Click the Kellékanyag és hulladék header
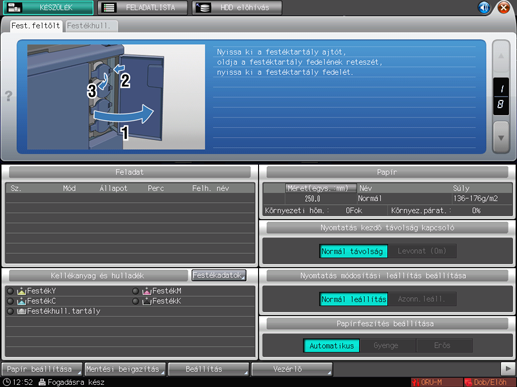Image resolution: width=517 pixels, height=387 pixels. [x=98, y=276]
